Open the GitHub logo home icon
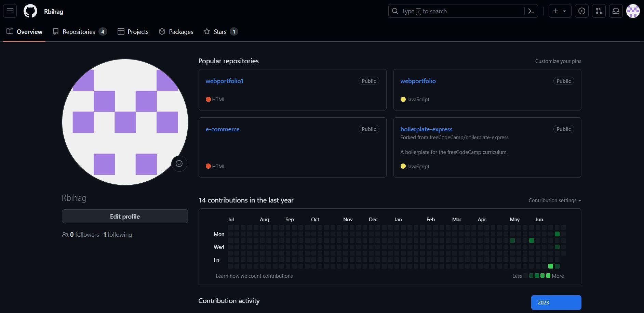Screen dimensions: 644x313 (30, 11)
